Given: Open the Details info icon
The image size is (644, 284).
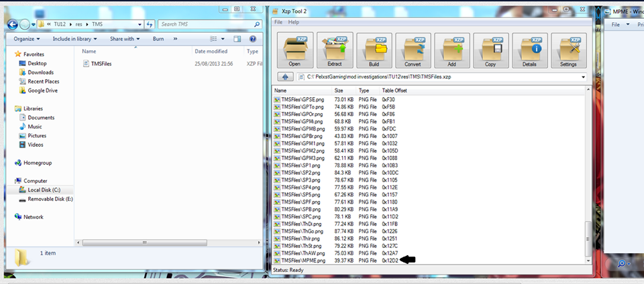Looking at the screenshot, I should coord(530,50).
